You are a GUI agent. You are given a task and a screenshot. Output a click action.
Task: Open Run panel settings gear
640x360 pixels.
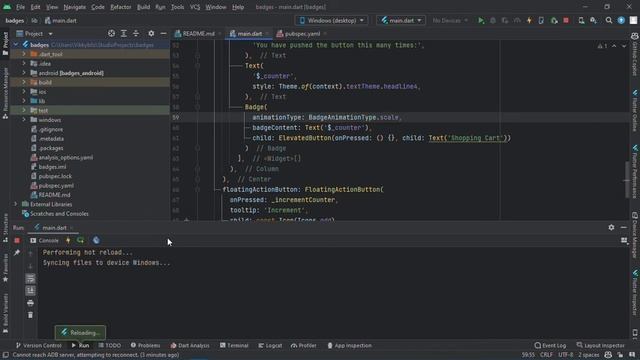tap(611, 227)
